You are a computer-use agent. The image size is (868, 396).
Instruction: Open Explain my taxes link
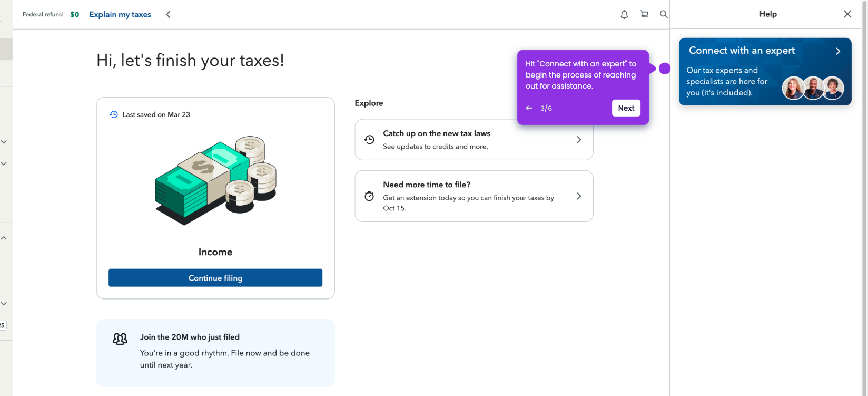120,15
